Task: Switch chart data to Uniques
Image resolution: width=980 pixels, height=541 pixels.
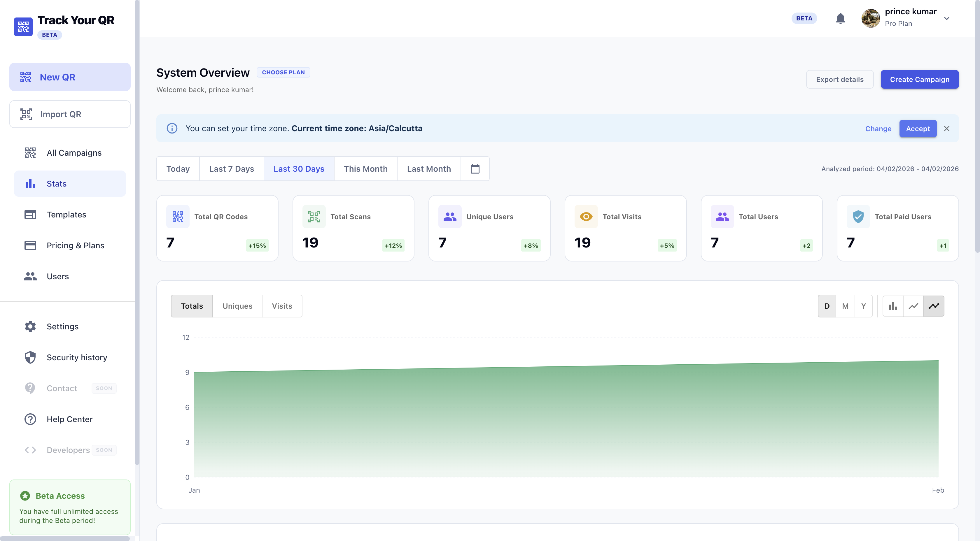Action: 237,306
